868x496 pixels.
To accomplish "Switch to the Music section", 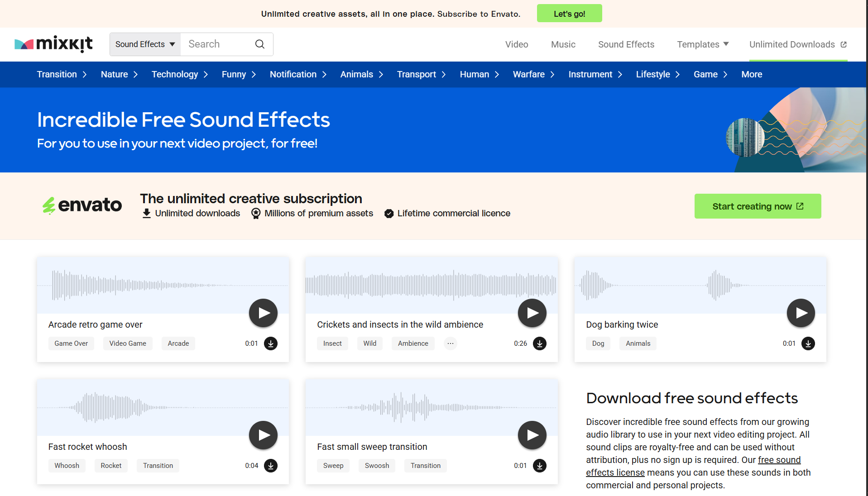I will click(x=563, y=44).
